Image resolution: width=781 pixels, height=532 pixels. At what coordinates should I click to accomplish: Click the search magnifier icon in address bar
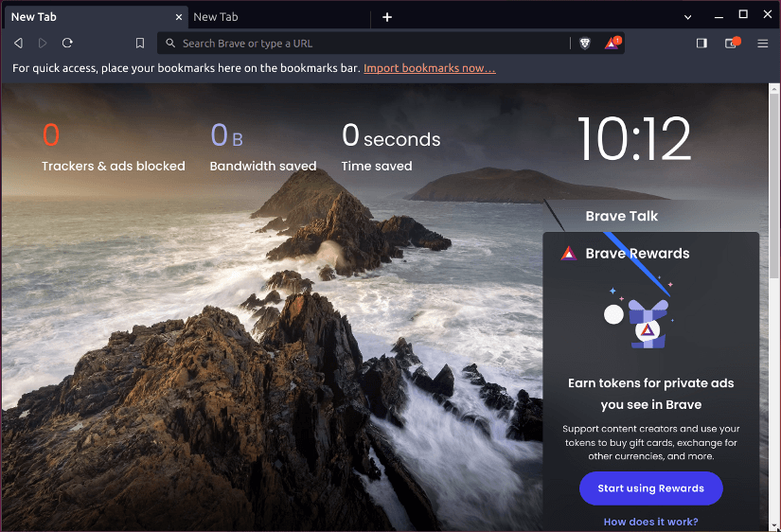tap(170, 44)
